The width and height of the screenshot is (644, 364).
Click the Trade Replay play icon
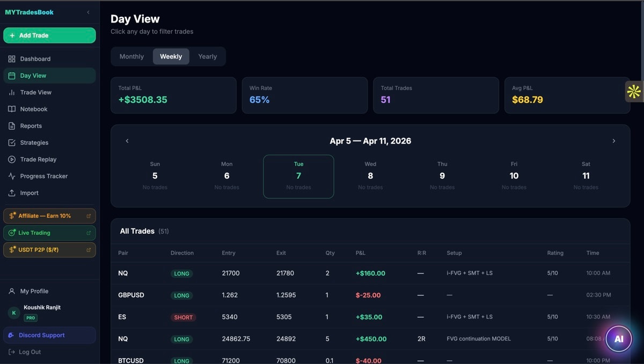click(x=12, y=159)
